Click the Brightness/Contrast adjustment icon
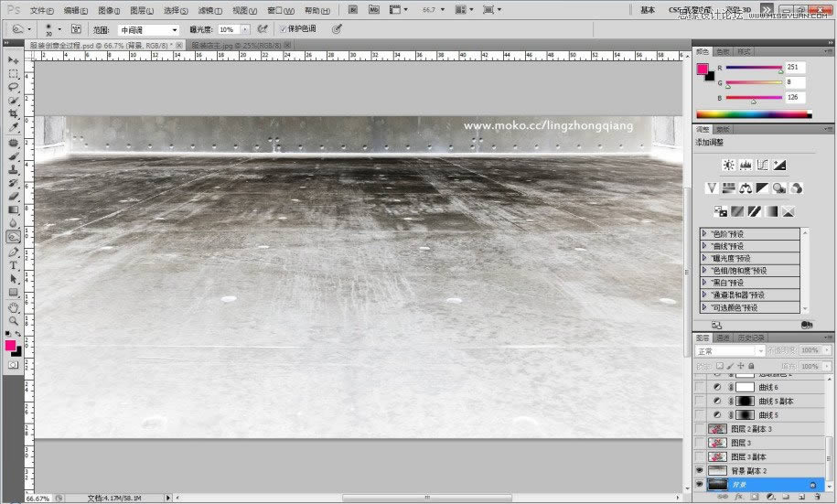837x504 pixels. (x=728, y=166)
